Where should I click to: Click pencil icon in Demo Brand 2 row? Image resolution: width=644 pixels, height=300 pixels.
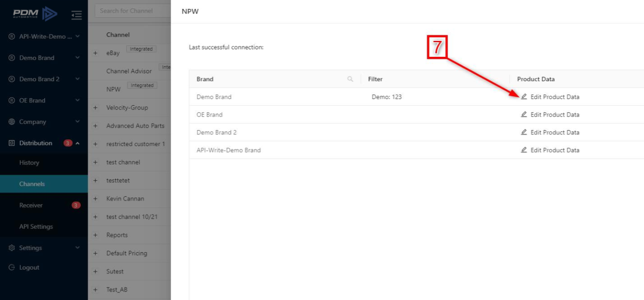coord(524,132)
